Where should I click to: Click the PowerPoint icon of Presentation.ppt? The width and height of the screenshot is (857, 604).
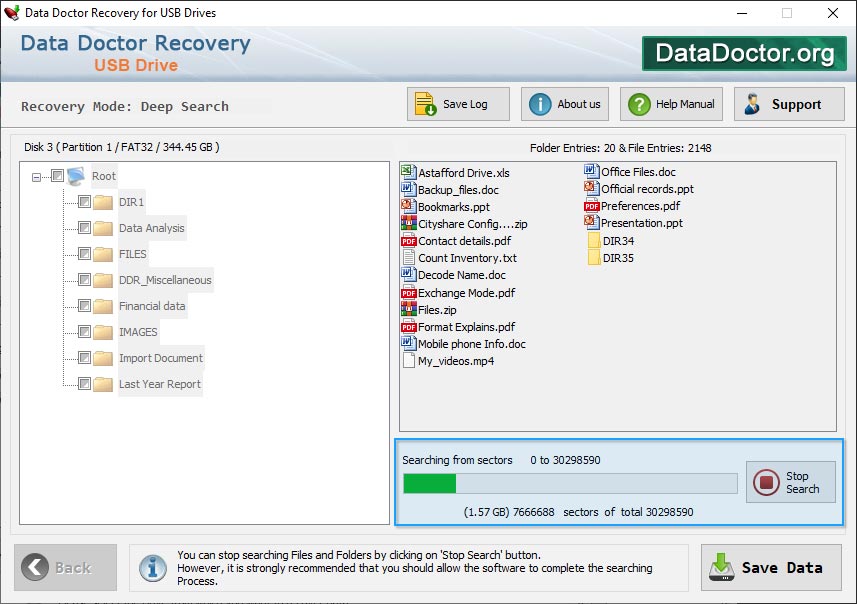point(591,222)
